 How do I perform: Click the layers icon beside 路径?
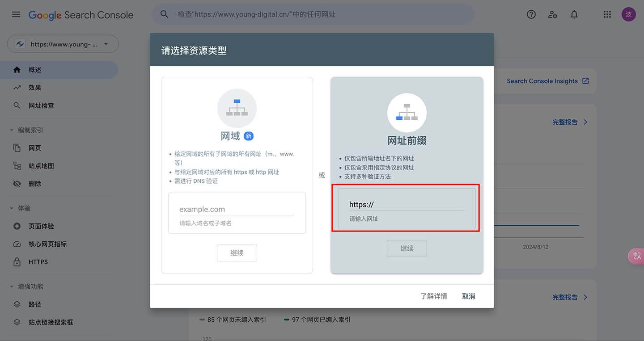point(17,304)
